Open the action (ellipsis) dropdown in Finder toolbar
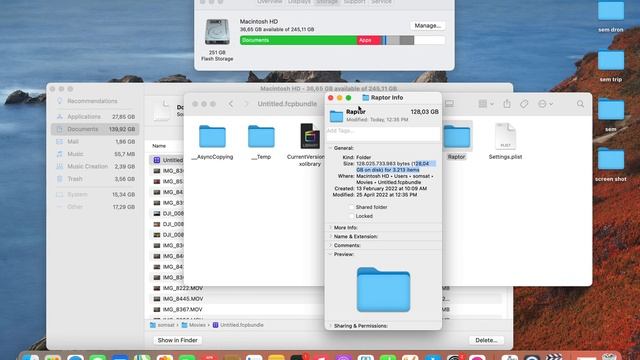The height and width of the screenshot is (360, 640). [545, 104]
